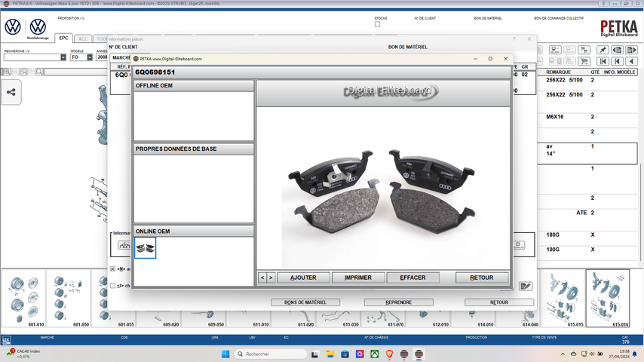The image size is (644, 362).
Task: Click the IMPRIMER button
Action: [x=358, y=278]
